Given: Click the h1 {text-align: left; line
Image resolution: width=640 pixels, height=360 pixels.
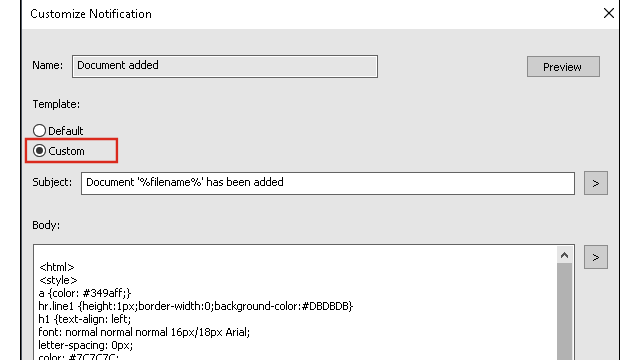Looking at the screenshot, I should (84, 319).
